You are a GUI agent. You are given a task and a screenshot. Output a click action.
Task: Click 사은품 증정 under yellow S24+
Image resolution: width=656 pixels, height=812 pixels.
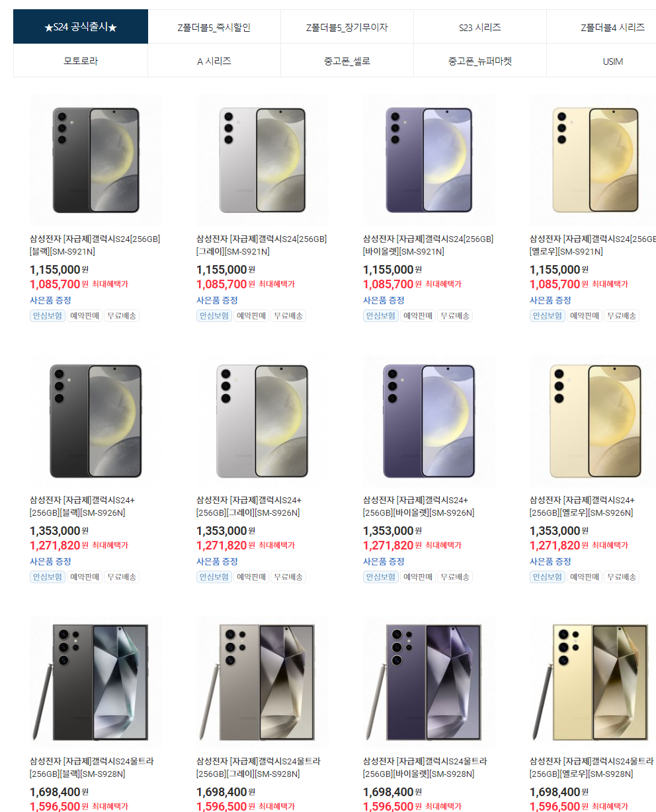tap(550, 561)
